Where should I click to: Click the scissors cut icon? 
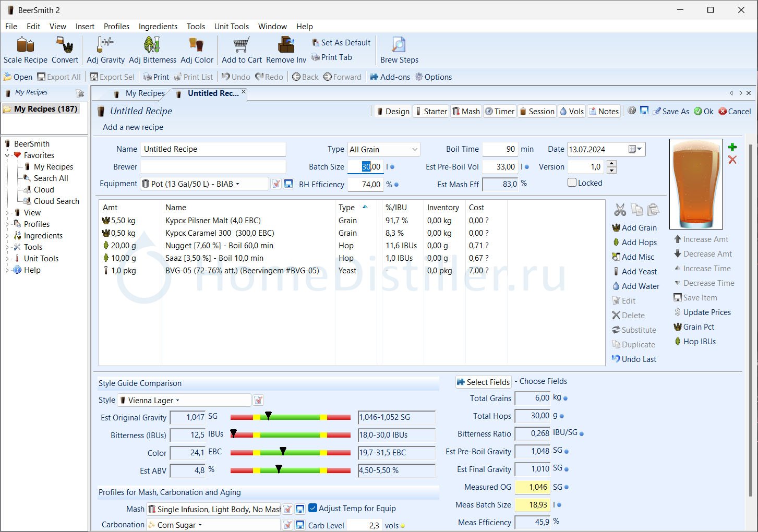click(620, 210)
